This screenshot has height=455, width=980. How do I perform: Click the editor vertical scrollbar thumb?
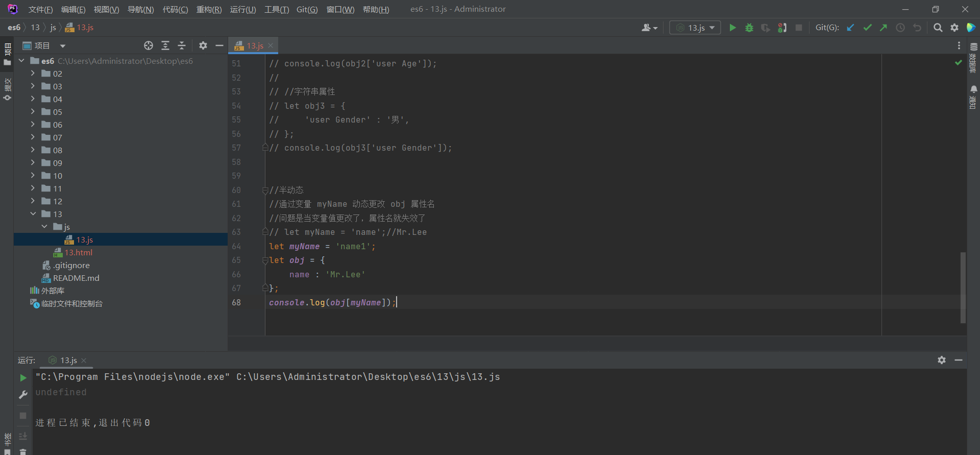pos(963,288)
